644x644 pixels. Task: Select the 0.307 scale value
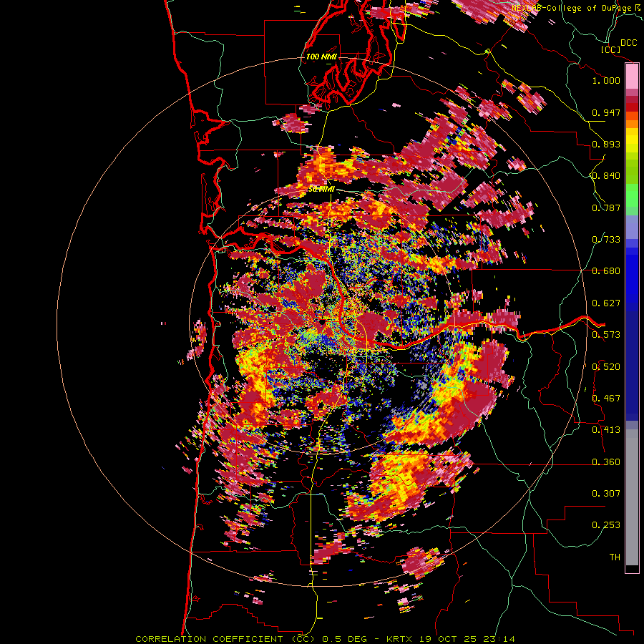[606, 494]
